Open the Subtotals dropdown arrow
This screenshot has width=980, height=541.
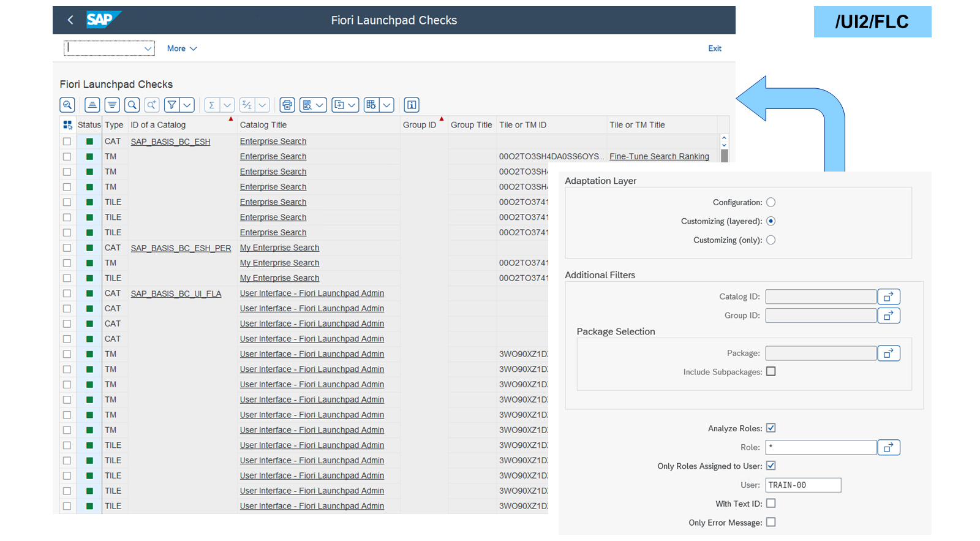(262, 105)
